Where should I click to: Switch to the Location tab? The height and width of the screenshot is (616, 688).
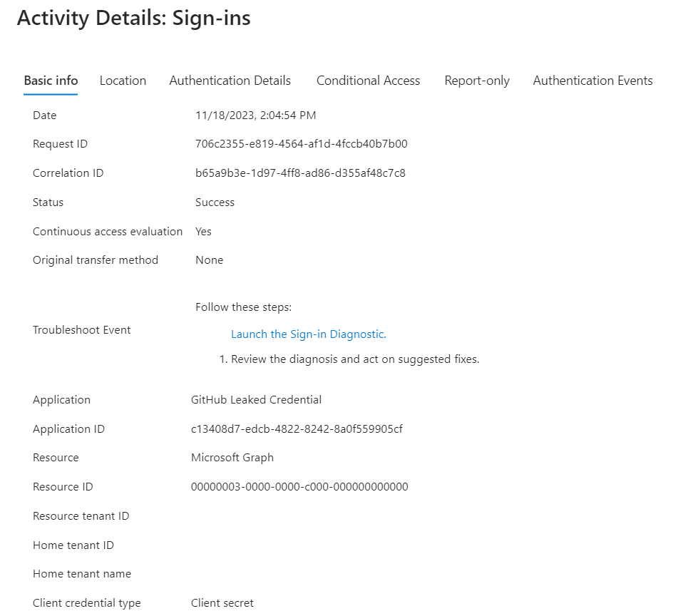[x=123, y=81]
